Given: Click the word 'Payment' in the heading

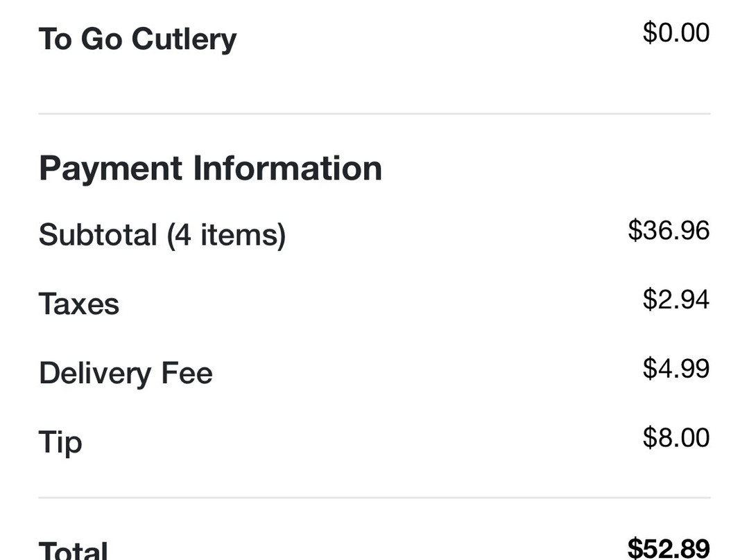Looking at the screenshot, I should coord(110,168).
